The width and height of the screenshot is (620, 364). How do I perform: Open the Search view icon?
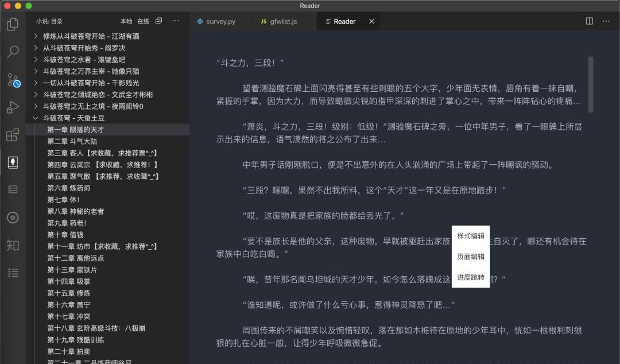pos(13,52)
